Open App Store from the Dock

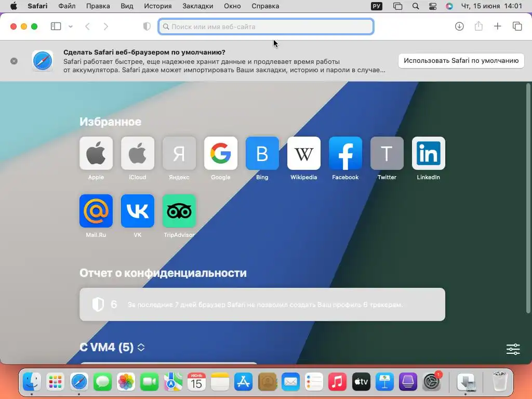point(243,382)
